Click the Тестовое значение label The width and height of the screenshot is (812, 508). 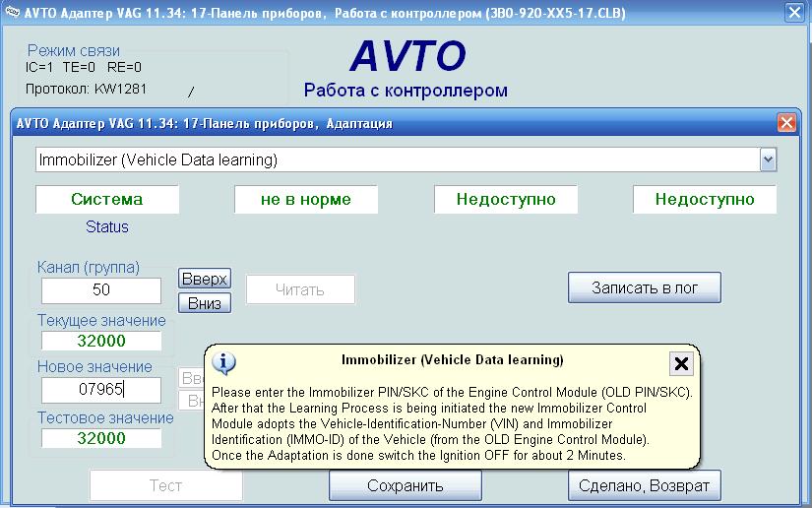[x=105, y=417]
